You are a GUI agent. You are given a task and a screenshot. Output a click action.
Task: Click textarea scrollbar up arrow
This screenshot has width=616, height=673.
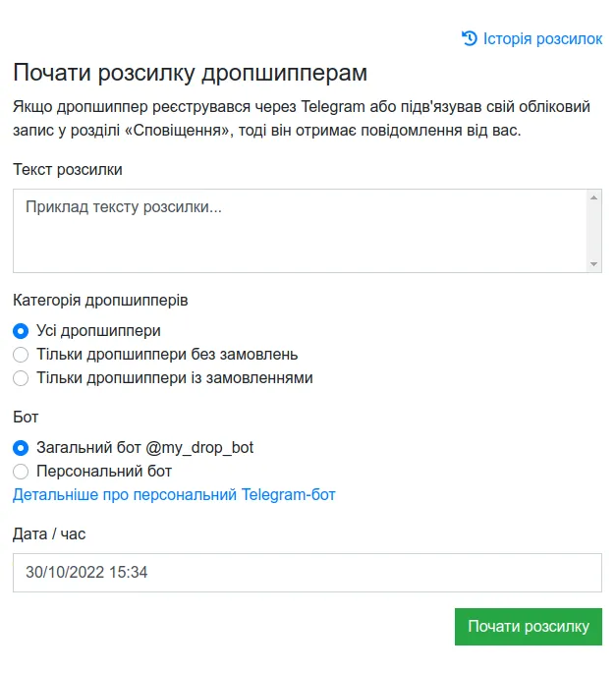(x=593, y=197)
